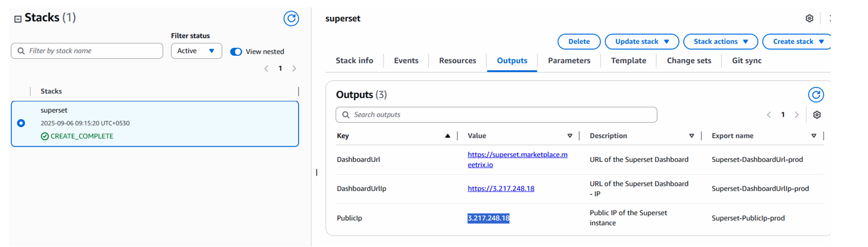The image size is (868, 247).
Task: Toggle View nested switch
Action: point(236,52)
